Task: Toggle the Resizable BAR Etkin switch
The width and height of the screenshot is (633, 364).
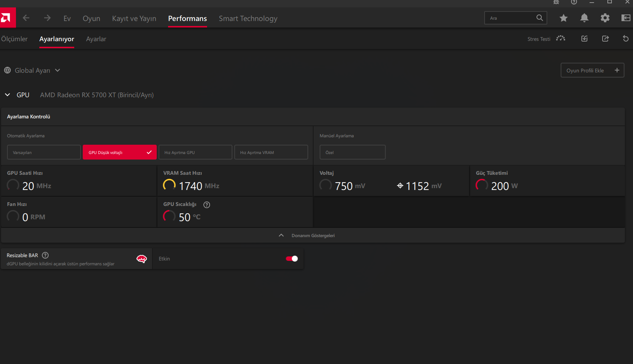Action: [x=292, y=259]
